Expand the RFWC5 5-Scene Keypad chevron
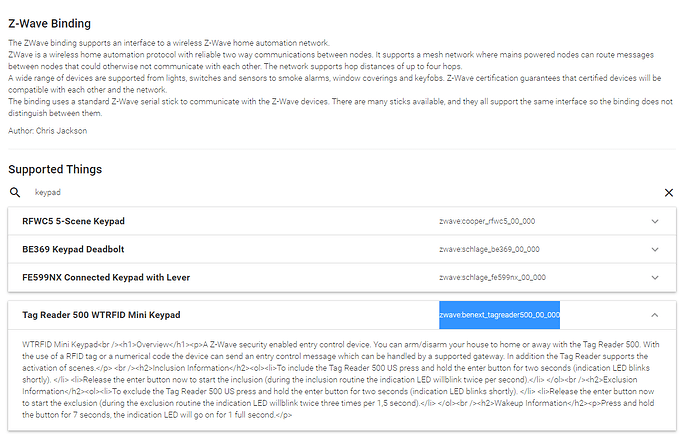This screenshot has height=448, width=690. point(655,221)
